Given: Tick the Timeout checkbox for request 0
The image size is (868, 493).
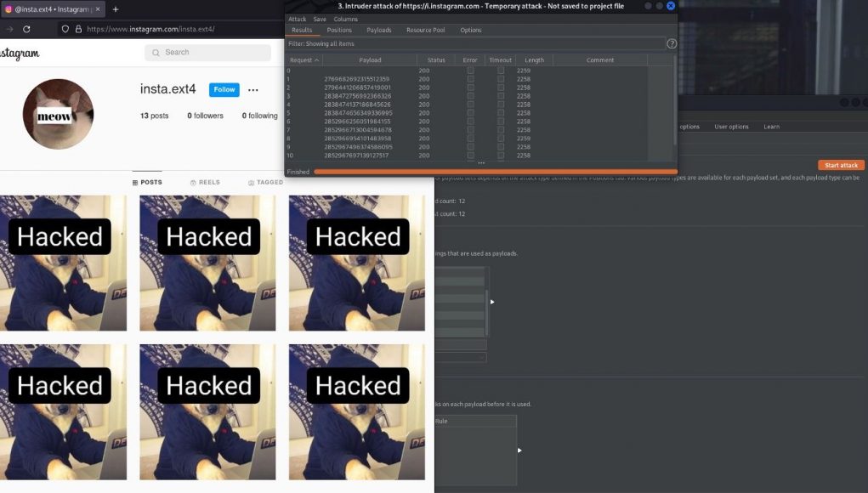Looking at the screenshot, I should [501, 71].
